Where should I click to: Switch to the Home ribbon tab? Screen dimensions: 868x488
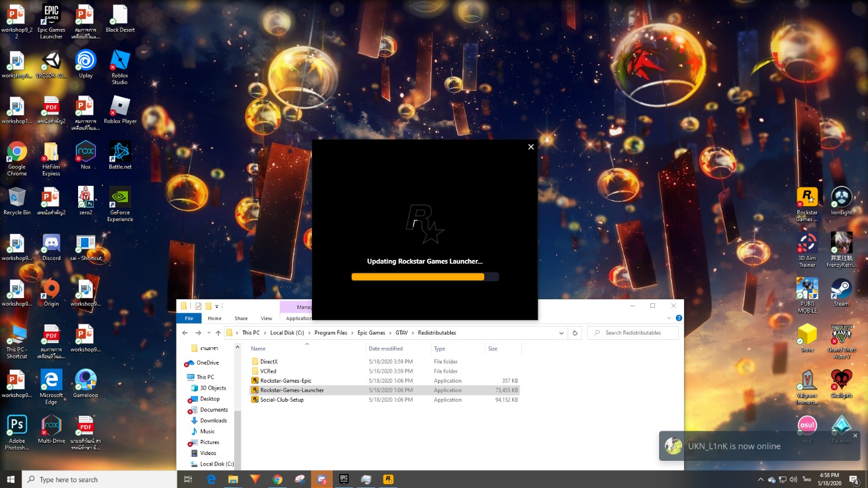215,318
